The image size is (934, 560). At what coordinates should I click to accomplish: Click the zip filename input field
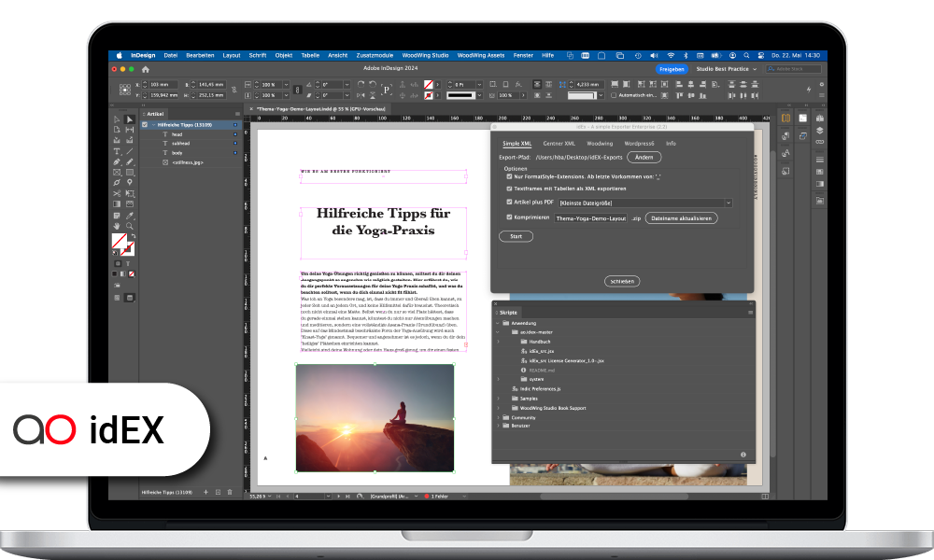[590, 218]
